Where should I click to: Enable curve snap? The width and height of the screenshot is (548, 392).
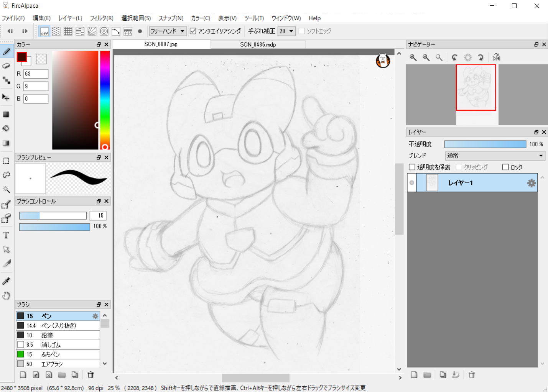pyautogui.click(x=116, y=31)
